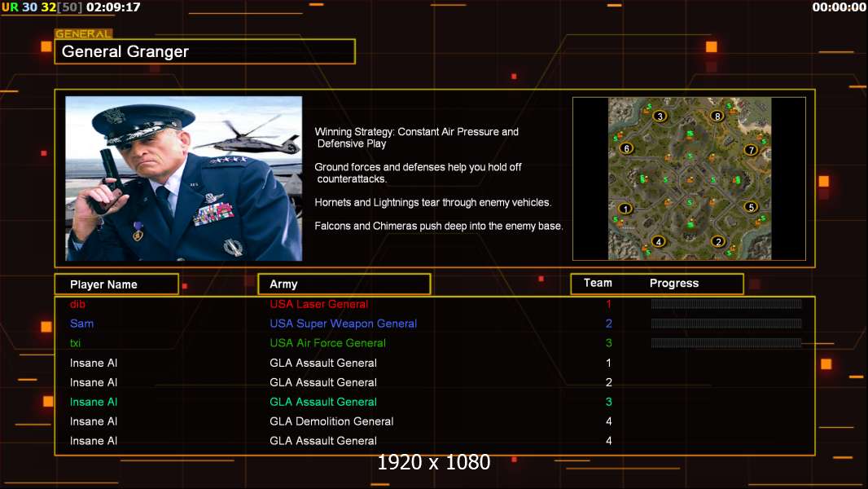Pick start position 3 on the minimap

660,116
